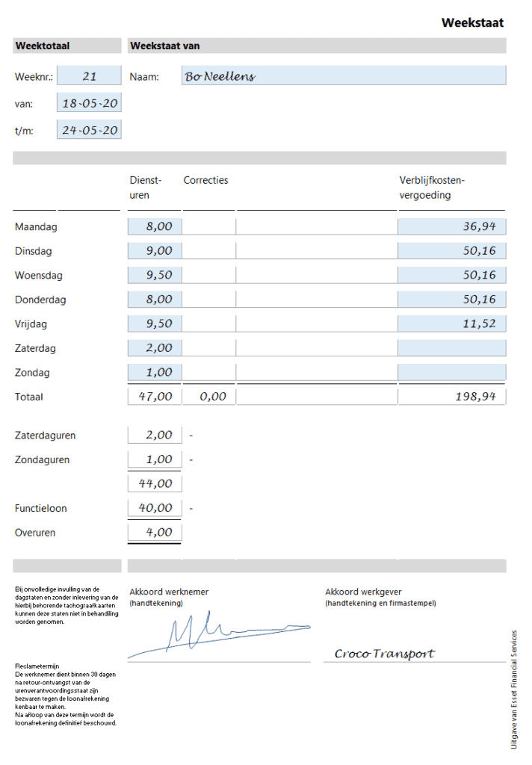Click the Croco Transport employer signature field
The image size is (532, 765).
point(385,654)
